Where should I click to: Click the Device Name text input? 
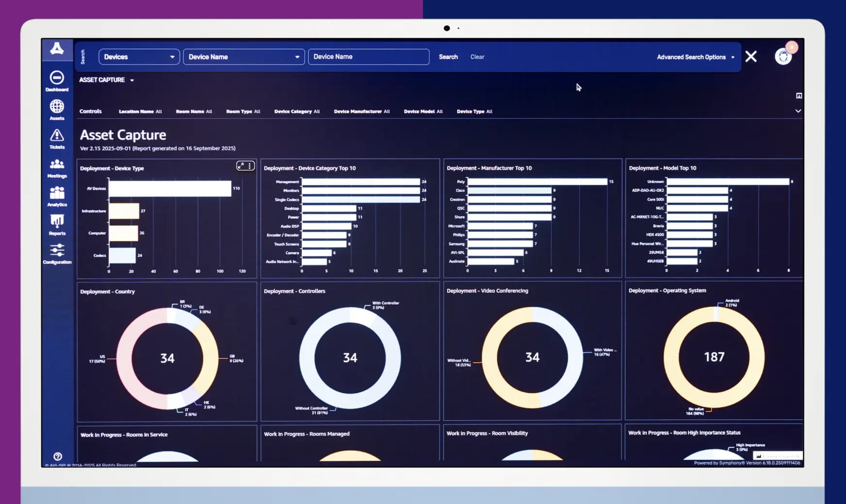(369, 57)
